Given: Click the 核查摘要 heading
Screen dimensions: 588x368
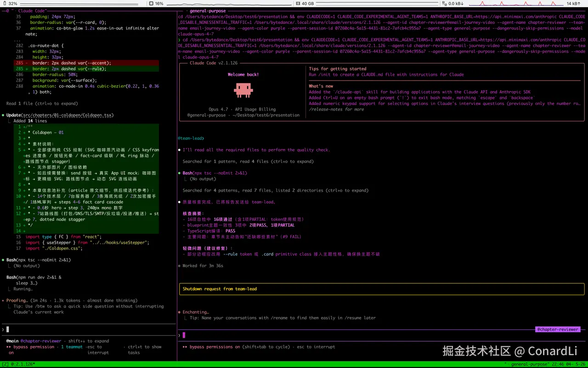Looking at the screenshot, I should coord(193,213).
